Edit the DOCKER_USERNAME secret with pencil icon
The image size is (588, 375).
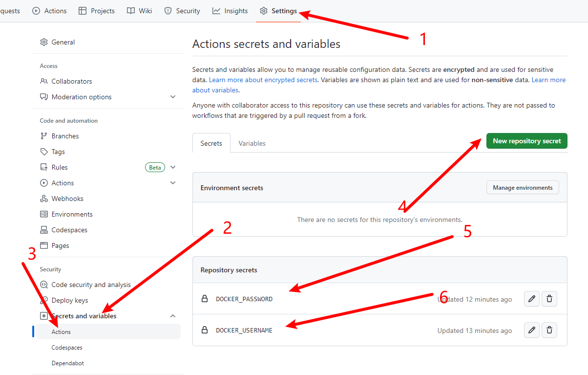point(532,330)
